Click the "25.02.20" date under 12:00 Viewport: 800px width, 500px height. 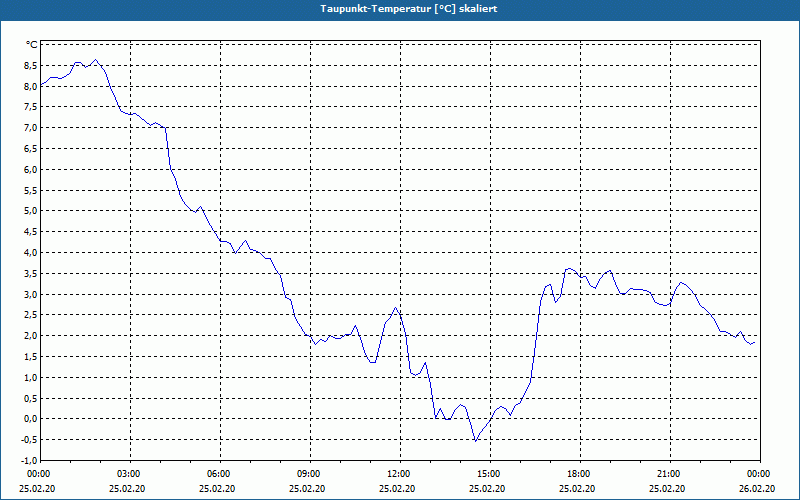click(397, 488)
